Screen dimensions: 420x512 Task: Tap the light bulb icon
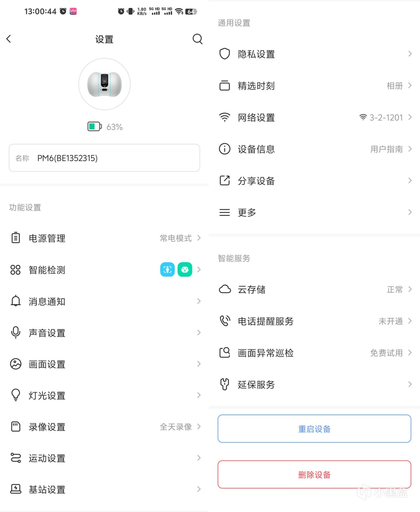pos(15,395)
